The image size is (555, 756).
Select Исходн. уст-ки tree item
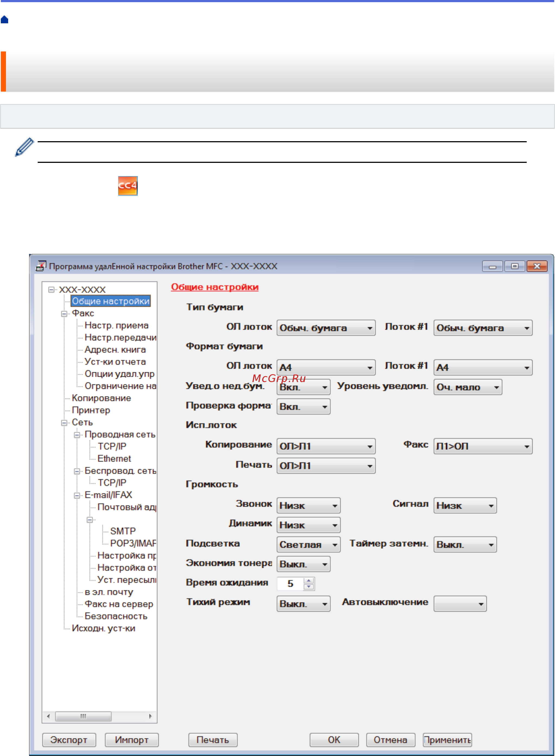click(104, 628)
